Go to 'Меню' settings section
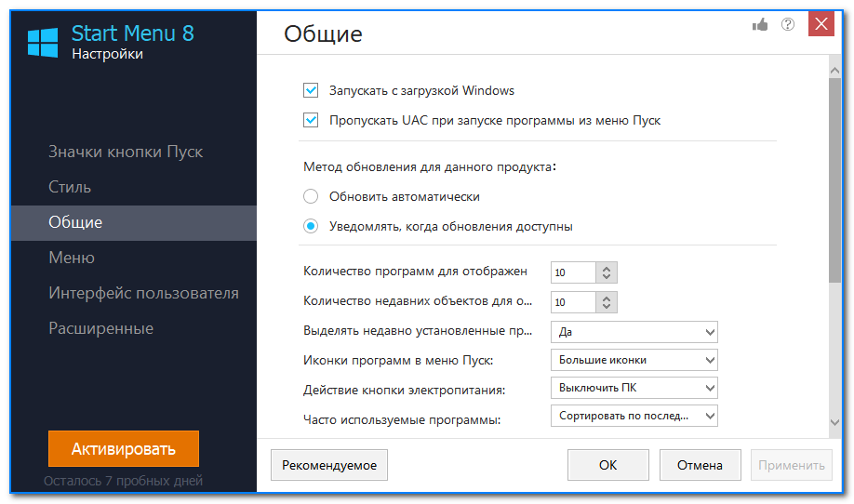854x504 pixels. pyautogui.click(x=134, y=258)
